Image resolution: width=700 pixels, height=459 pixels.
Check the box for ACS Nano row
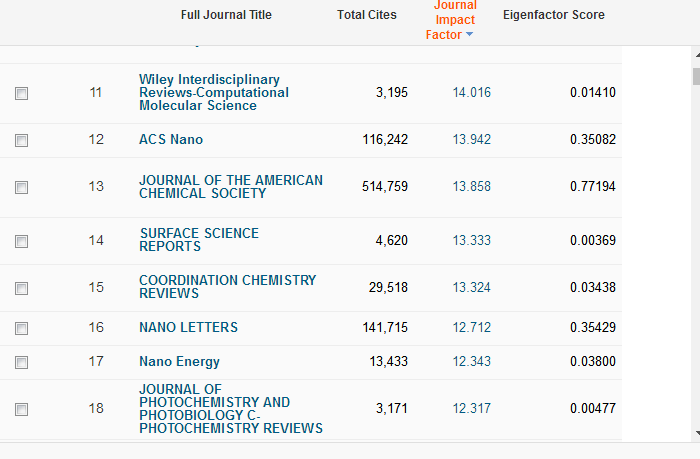(x=22, y=141)
